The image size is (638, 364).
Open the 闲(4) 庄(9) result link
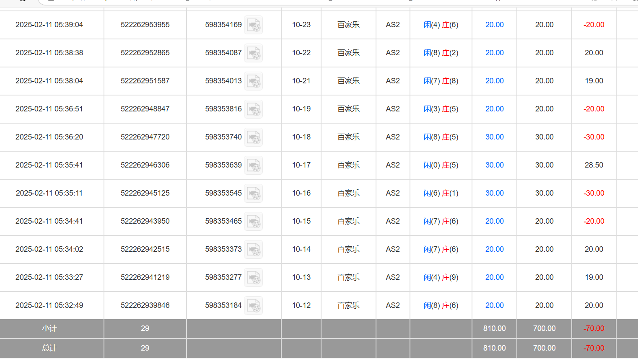441,277
